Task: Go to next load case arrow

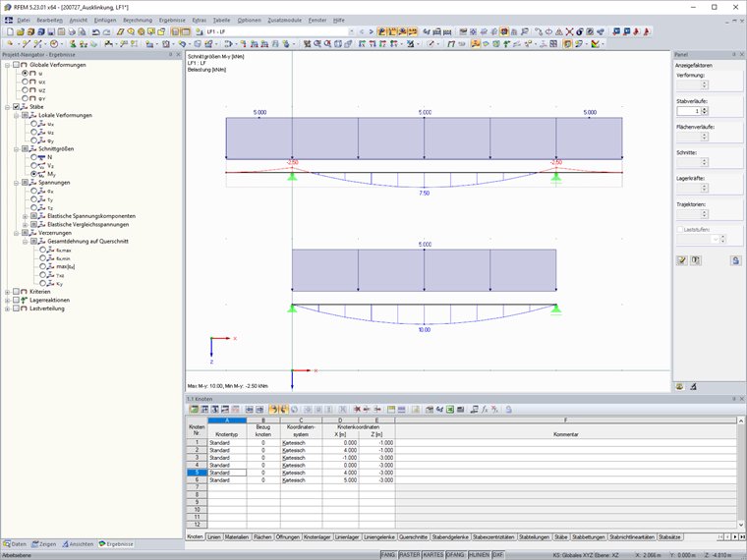Action: [x=372, y=31]
